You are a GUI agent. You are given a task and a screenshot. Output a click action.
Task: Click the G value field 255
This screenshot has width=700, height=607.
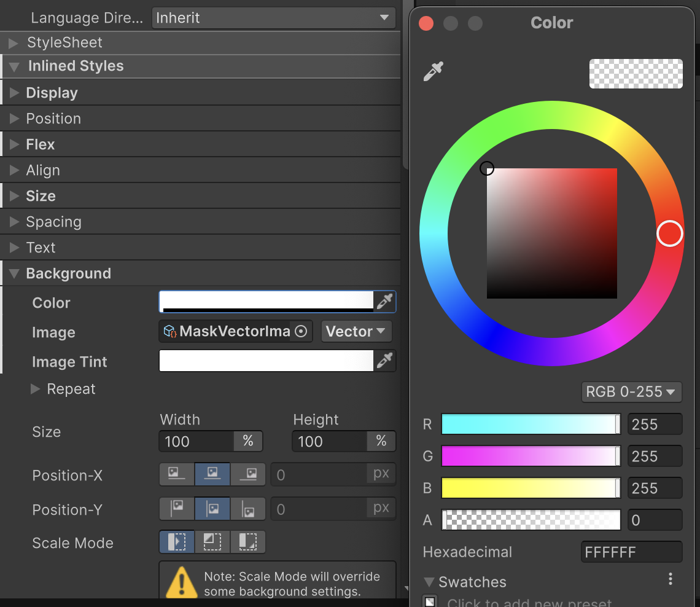coord(655,456)
